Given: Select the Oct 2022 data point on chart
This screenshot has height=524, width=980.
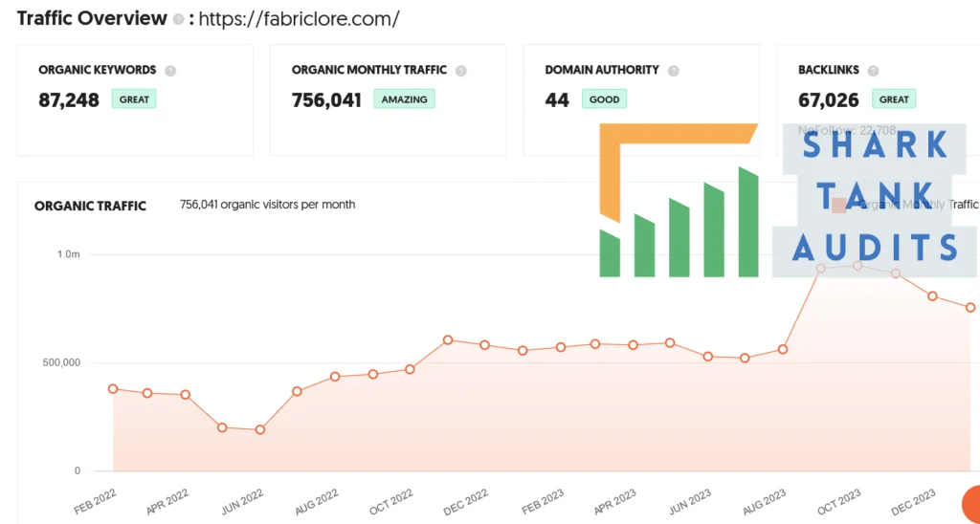Looking at the screenshot, I should pos(410,369).
